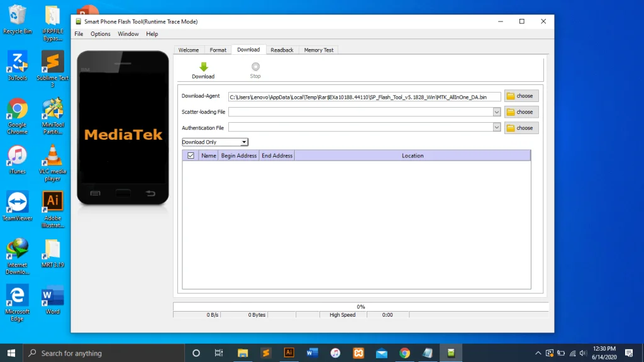Open iTunes from taskbar

(x=335, y=353)
